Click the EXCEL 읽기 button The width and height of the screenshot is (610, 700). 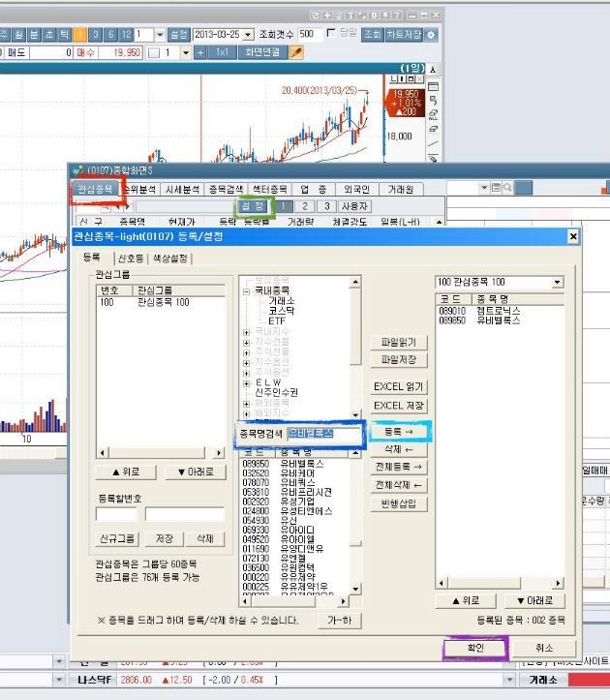399,386
